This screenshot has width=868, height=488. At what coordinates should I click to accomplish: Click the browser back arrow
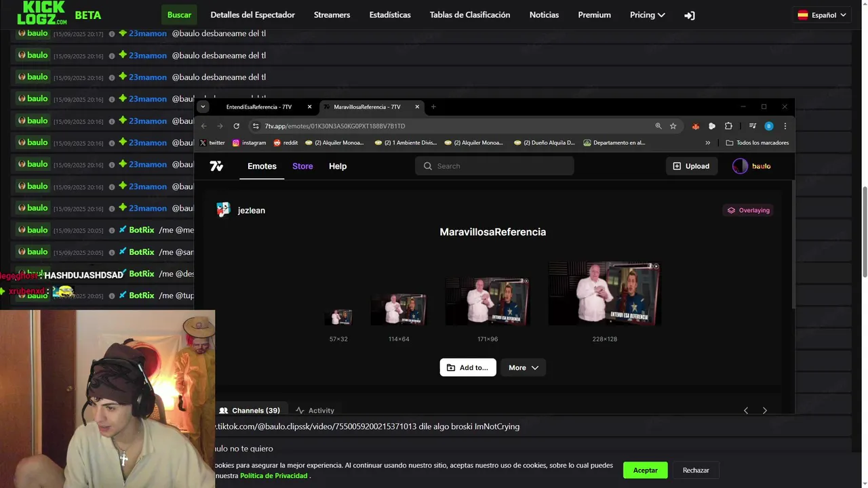click(203, 126)
